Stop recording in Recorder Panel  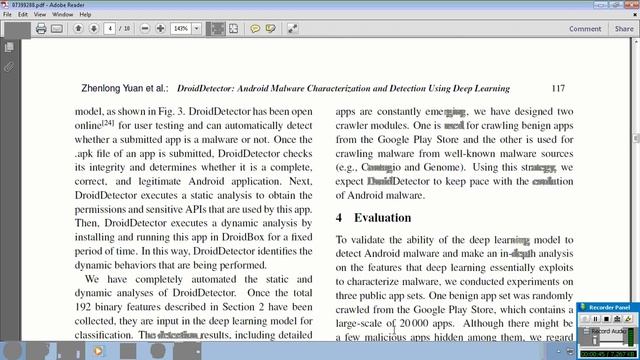coord(607,319)
